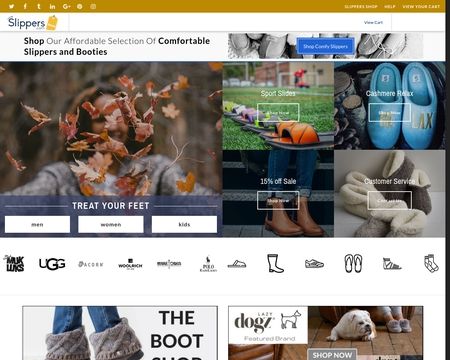Open the Pinterest social icon
This screenshot has height=360, width=450.
tap(80, 6)
